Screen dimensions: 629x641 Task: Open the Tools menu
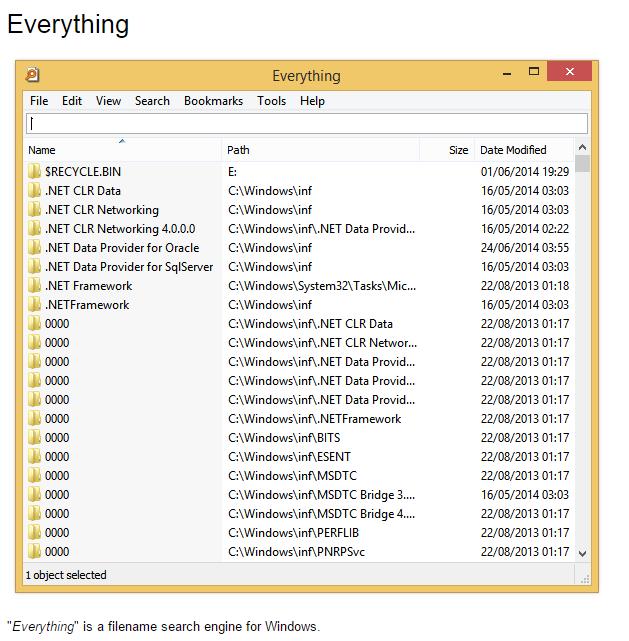[271, 101]
